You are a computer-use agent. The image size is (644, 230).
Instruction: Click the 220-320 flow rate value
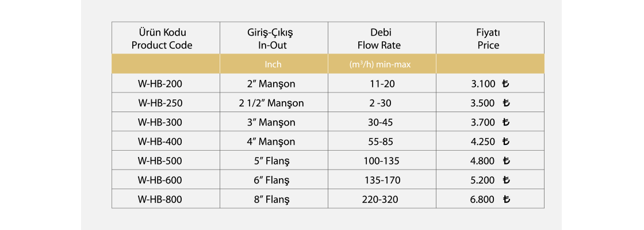382,200
